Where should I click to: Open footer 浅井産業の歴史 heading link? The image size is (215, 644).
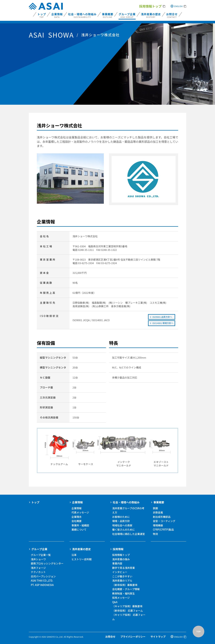(x=81, y=549)
